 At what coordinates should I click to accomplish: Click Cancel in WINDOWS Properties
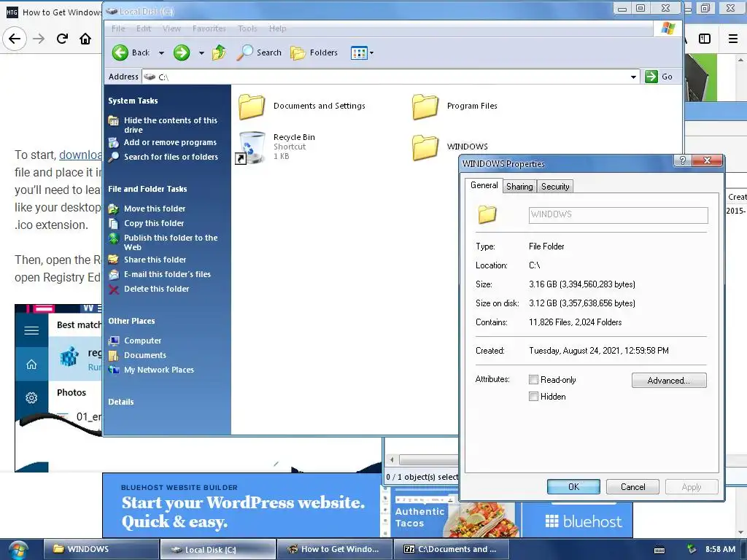(x=632, y=486)
